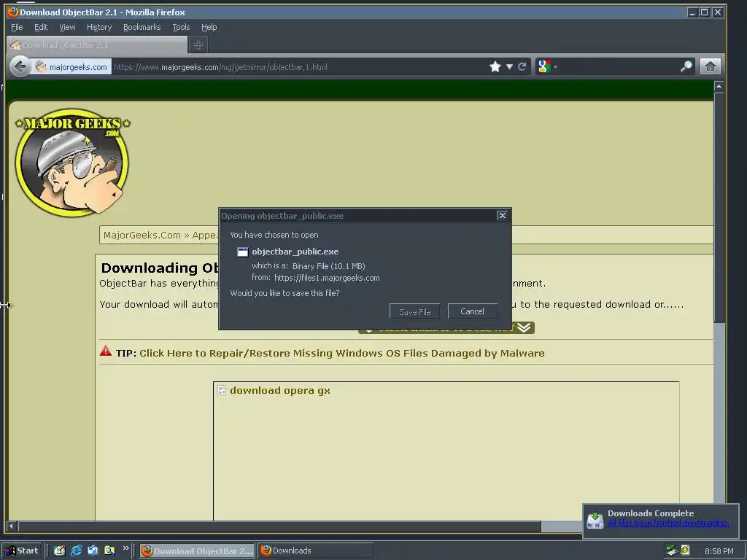Open the Google search engine selector
747x560 pixels.
click(x=547, y=66)
